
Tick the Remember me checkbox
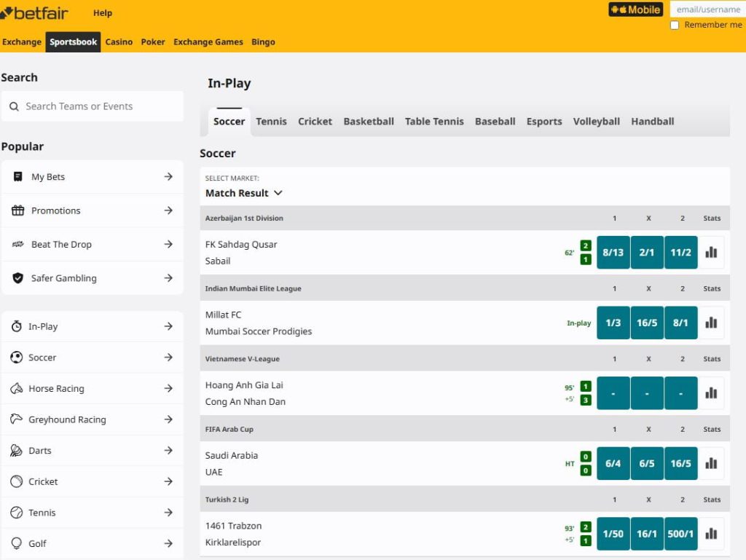pos(675,25)
